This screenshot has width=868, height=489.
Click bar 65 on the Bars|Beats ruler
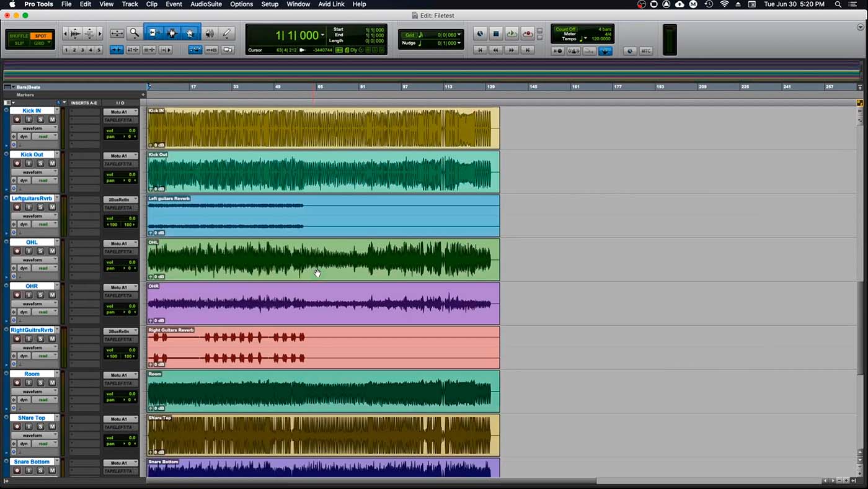[x=320, y=87]
